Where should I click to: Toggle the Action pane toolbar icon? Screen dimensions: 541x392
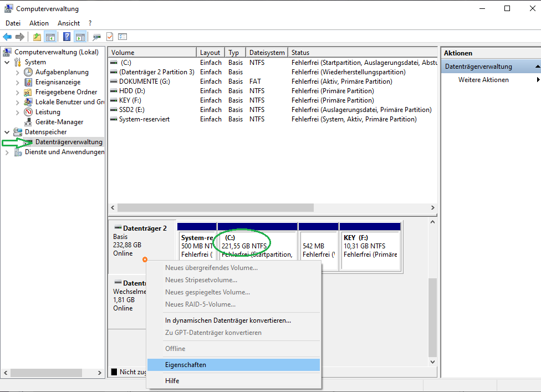[x=80, y=37]
